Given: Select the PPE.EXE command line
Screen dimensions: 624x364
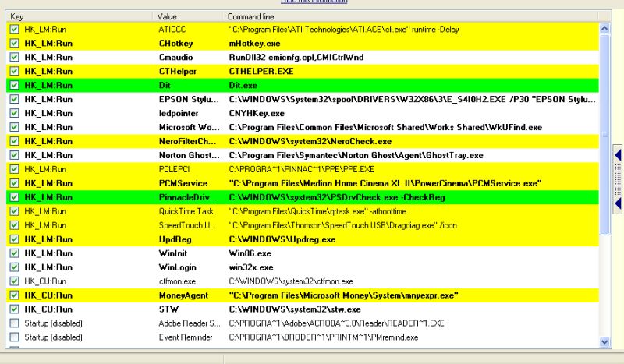Looking at the screenshot, I should [x=302, y=169].
